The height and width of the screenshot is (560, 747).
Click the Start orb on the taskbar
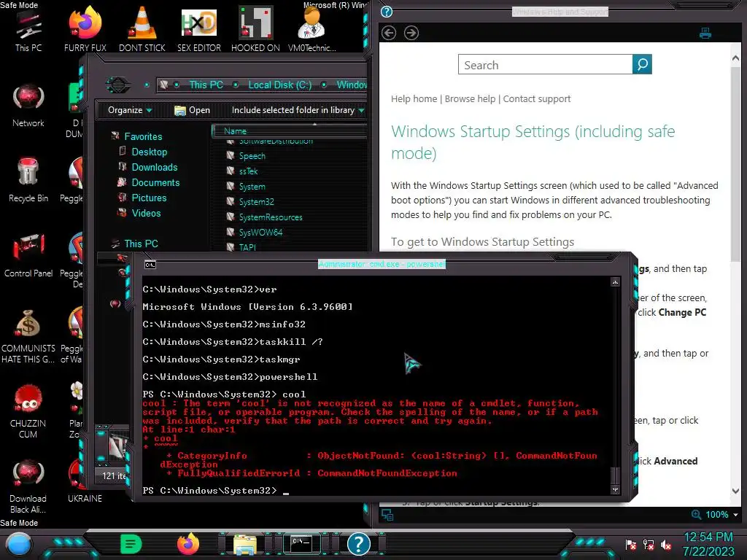point(18,545)
